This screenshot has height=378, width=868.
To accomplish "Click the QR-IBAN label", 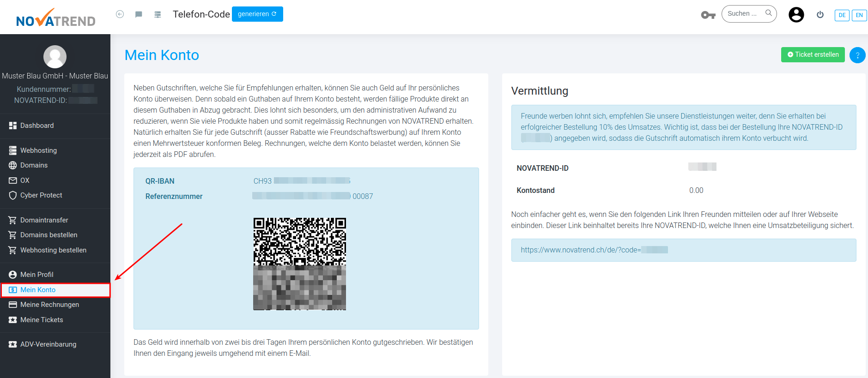I will pos(160,181).
